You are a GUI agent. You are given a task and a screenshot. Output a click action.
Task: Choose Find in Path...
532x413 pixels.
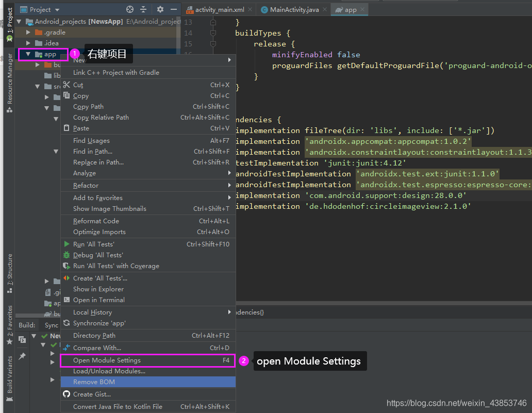pyautogui.click(x=148, y=152)
